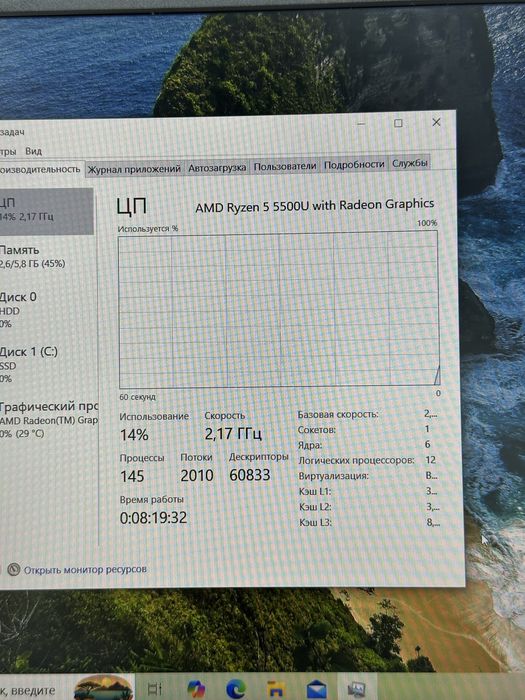Click the Кэш L2 label
Viewport: 525px width, 700px height.
[x=315, y=507]
